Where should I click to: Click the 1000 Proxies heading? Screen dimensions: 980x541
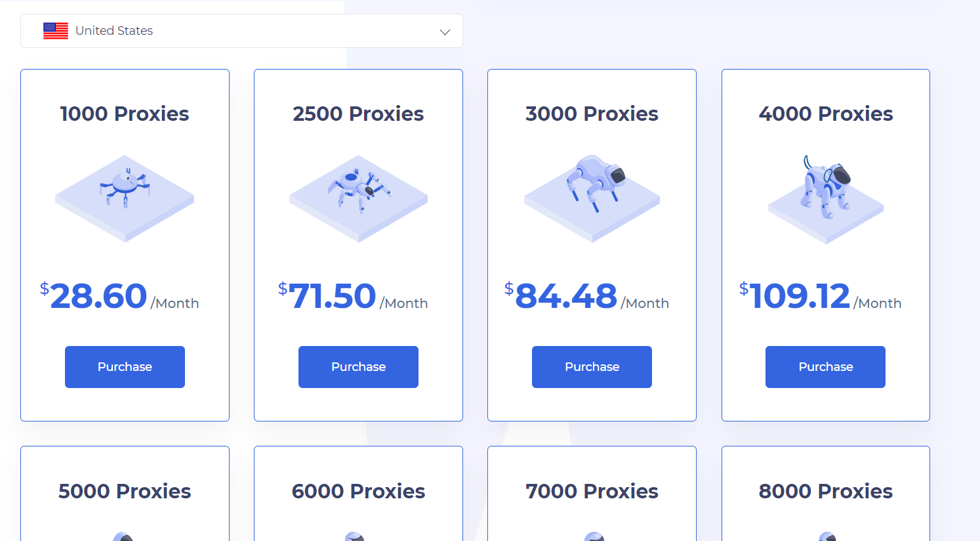click(125, 114)
